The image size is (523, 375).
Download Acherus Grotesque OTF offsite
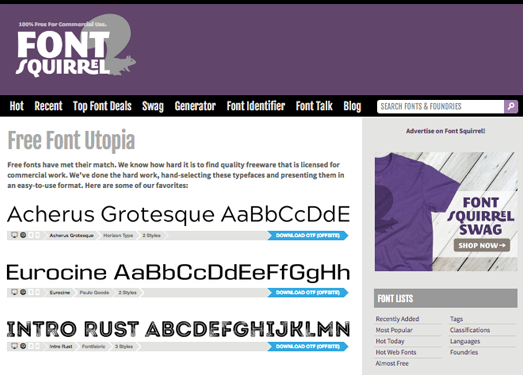308,236
